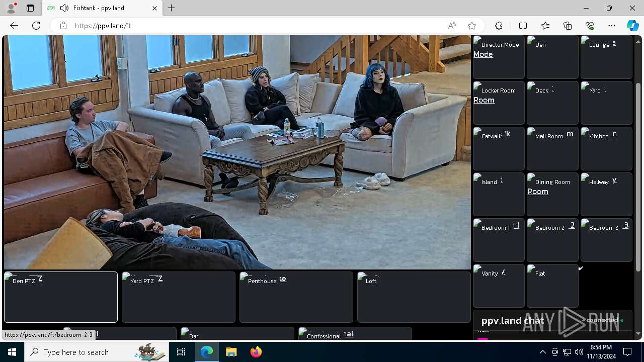This screenshot has width=644, height=362.
Task: Open the Mail Room camera feed
Action: (x=552, y=149)
